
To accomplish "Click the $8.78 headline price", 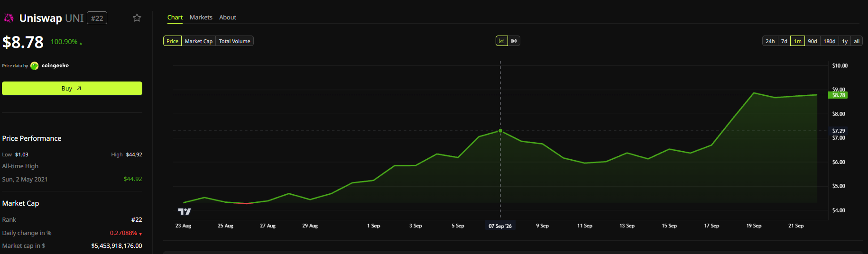I will [x=23, y=42].
